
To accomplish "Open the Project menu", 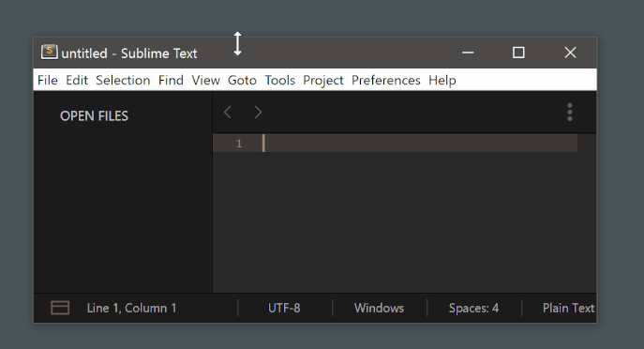I will pos(323,80).
